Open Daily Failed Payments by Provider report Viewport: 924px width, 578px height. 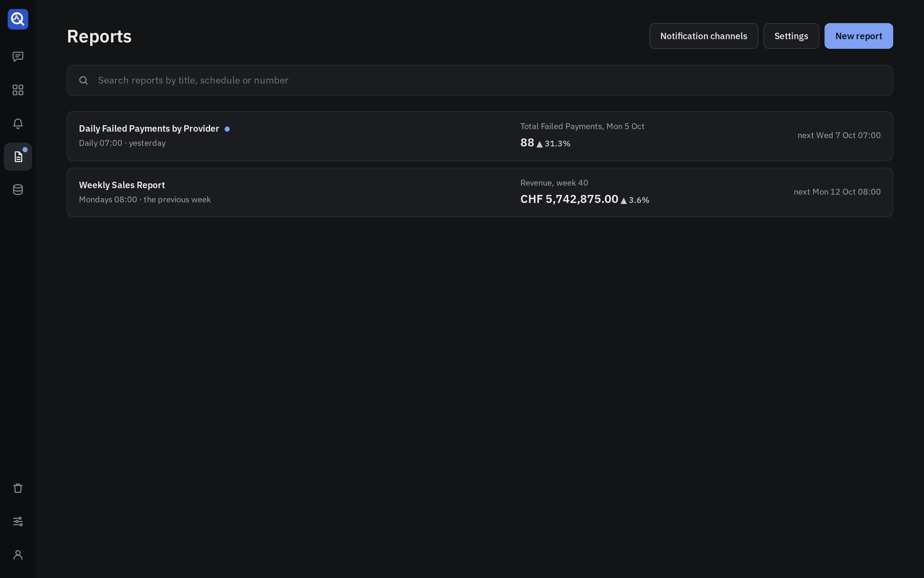(480, 136)
